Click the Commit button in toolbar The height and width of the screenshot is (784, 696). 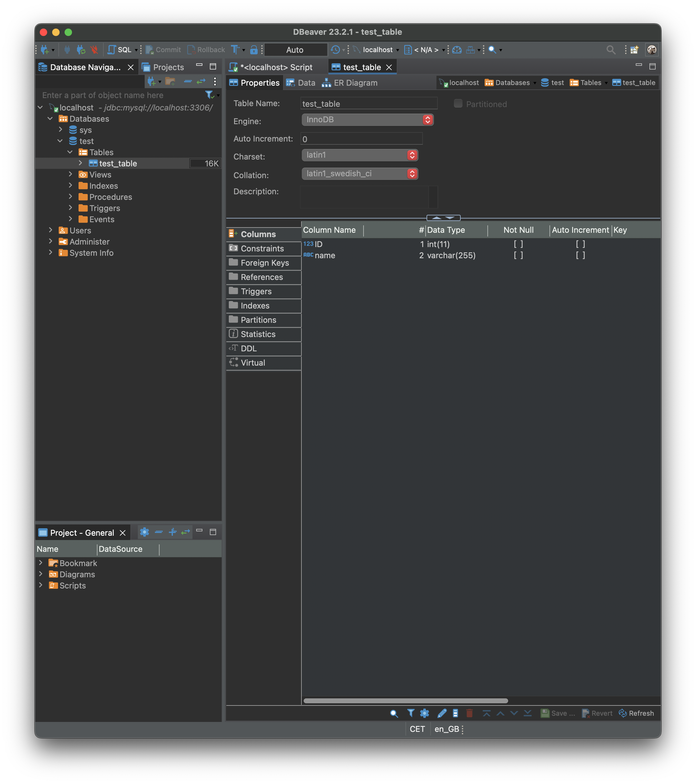coord(163,50)
